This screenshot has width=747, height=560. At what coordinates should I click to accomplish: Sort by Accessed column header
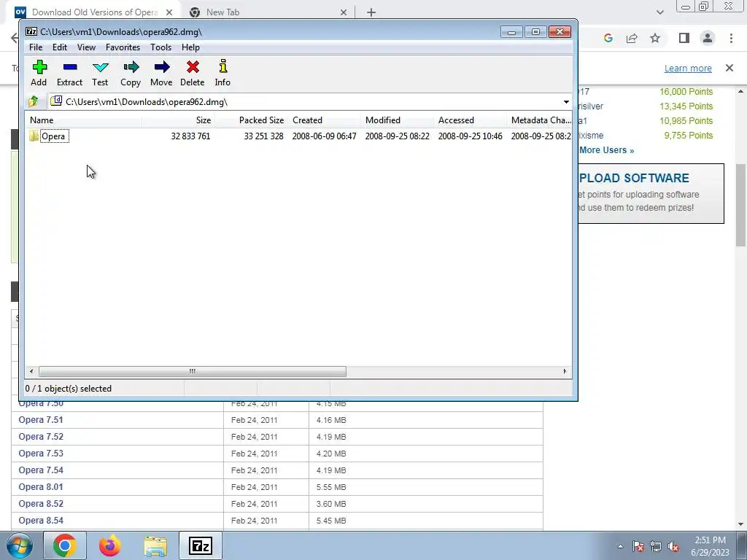[x=471, y=120]
